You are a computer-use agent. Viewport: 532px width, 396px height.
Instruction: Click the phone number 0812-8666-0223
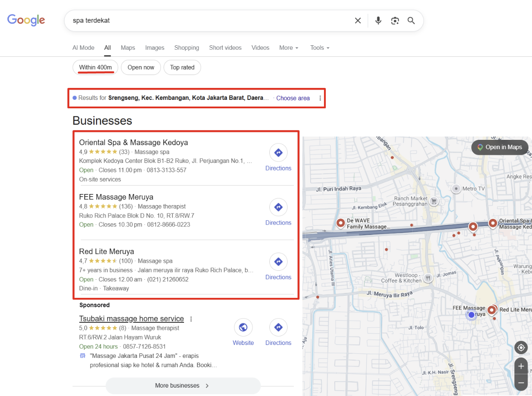tap(168, 225)
